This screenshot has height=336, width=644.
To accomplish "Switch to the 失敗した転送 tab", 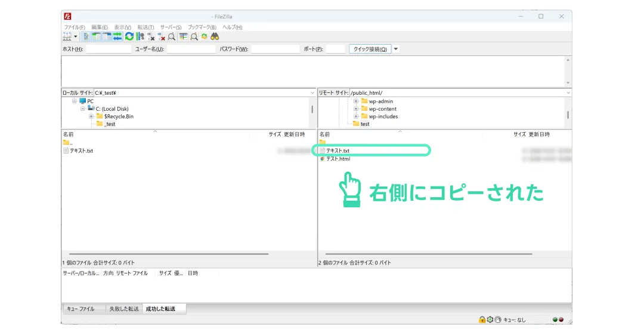I will coord(124,309).
